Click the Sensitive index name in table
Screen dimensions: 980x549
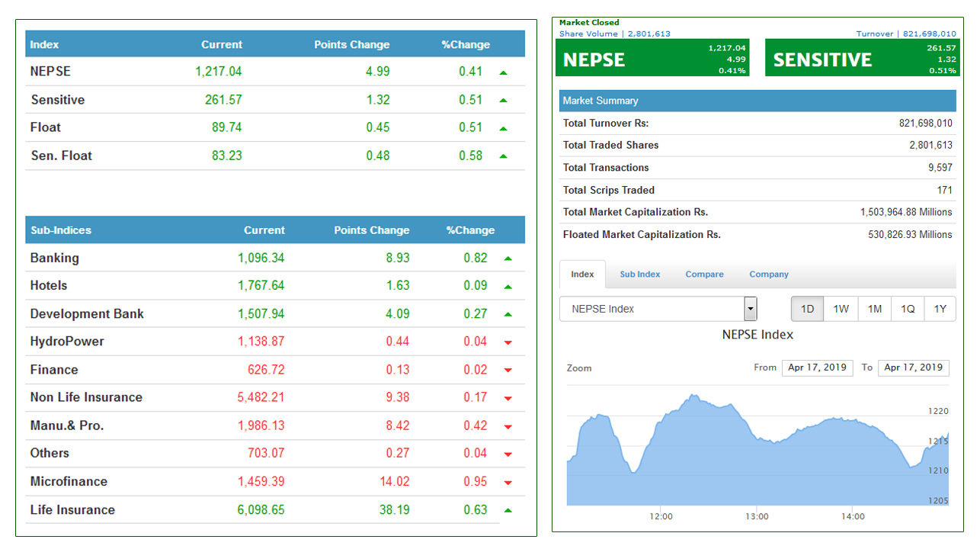tap(58, 100)
